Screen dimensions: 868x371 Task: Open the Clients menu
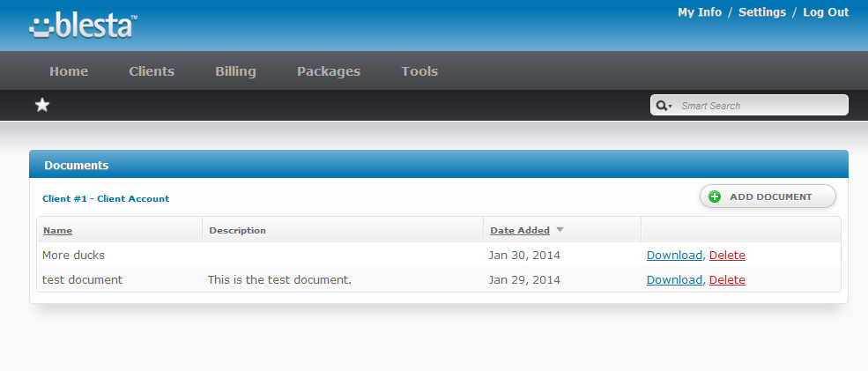(x=152, y=70)
